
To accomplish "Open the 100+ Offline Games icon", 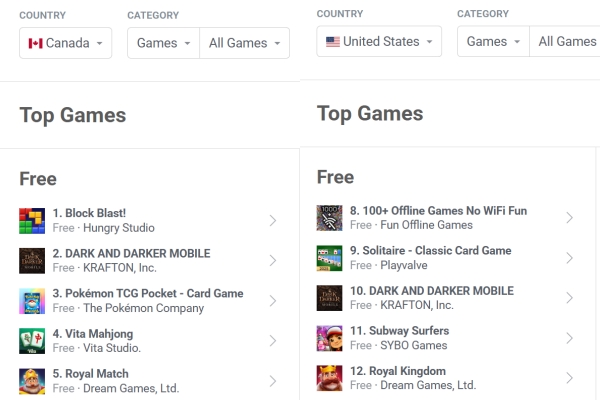I will tap(330, 218).
